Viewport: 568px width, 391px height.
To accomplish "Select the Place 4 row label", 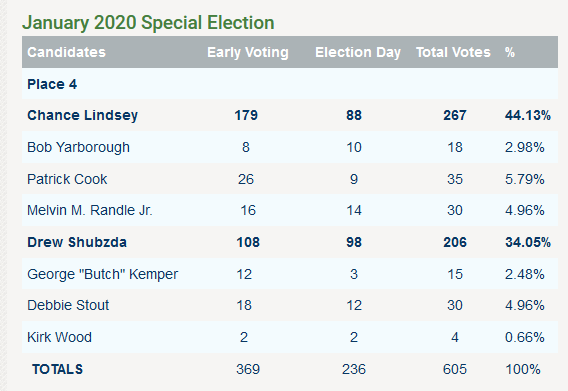I will pos(52,84).
